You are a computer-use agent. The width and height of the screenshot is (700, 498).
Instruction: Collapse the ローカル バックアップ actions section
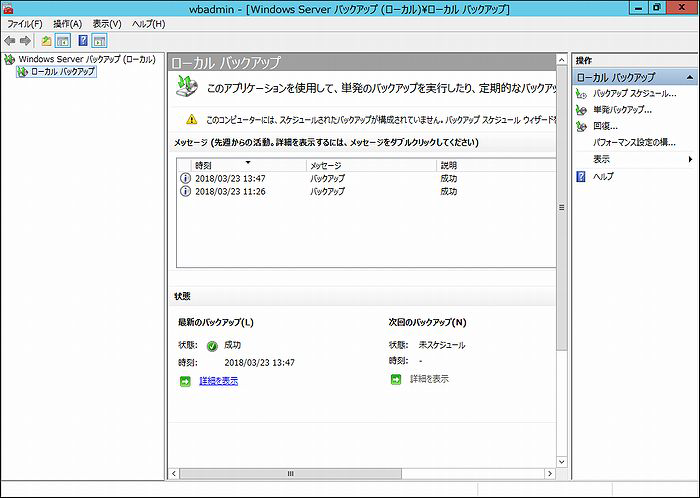[690, 78]
